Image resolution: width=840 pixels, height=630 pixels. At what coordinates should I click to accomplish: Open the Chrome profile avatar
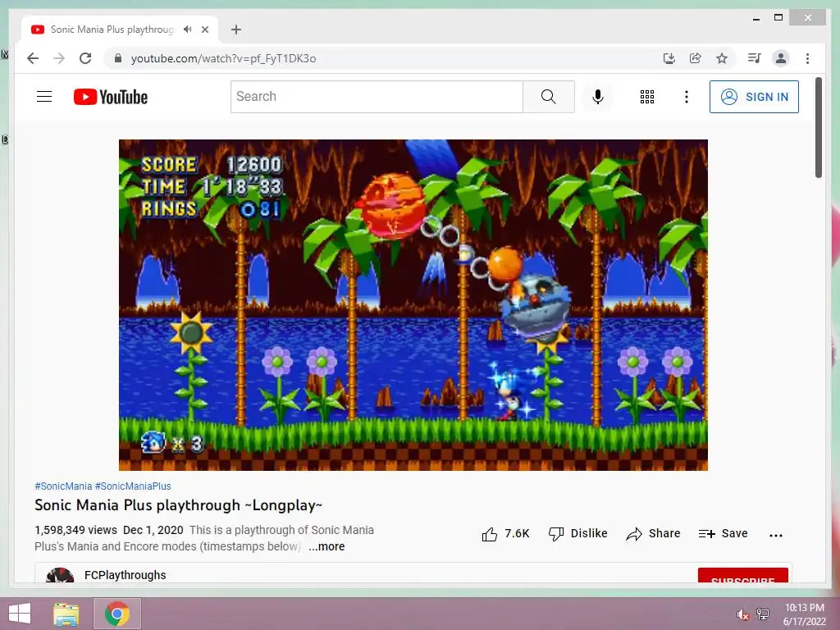[781, 58]
